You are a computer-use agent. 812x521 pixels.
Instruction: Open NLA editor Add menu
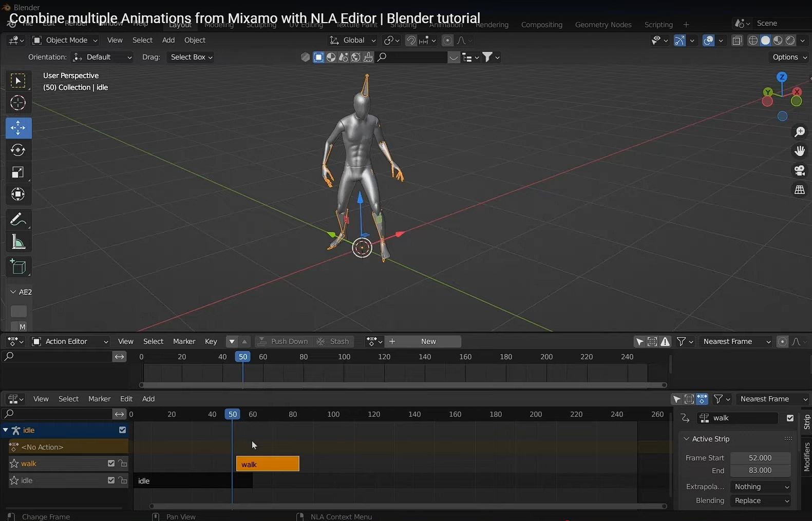pyautogui.click(x=148, y=399)
